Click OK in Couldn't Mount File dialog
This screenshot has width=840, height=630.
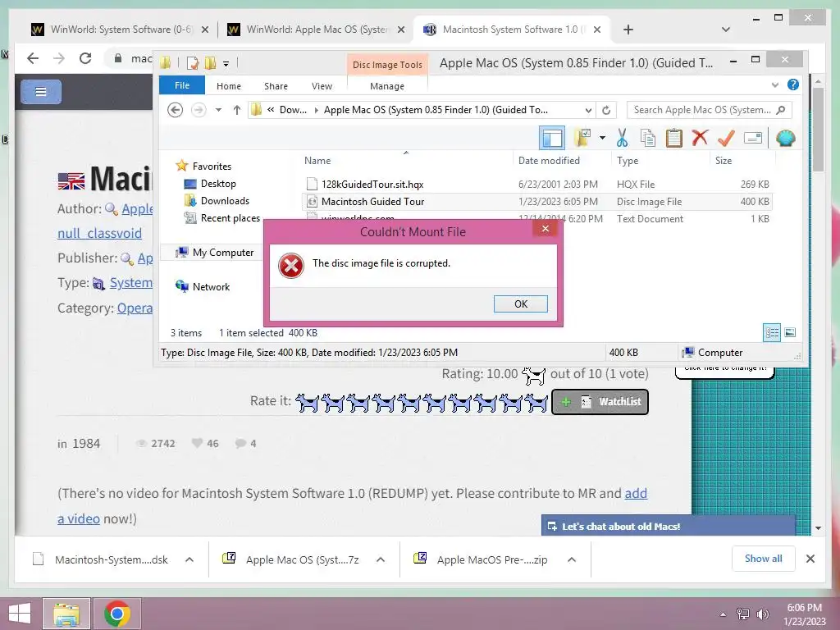pos(521,304)
